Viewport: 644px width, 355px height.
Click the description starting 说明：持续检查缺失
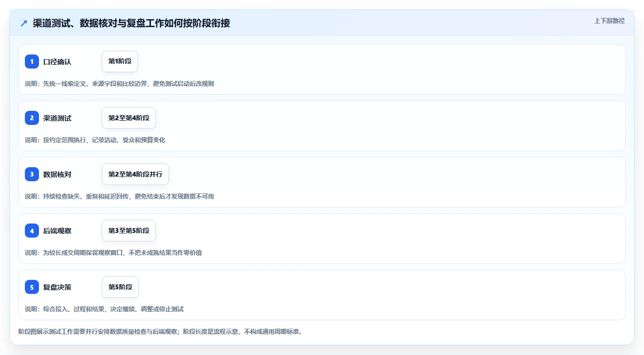tap(119, 196)
